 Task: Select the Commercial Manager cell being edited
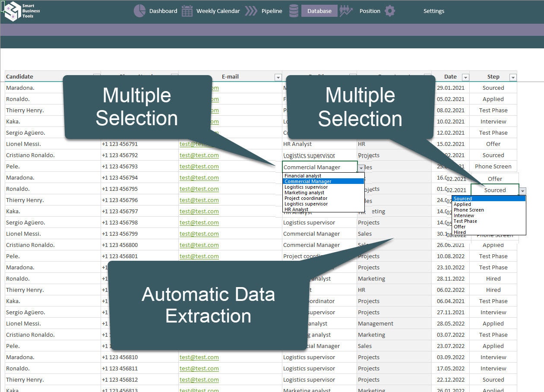(320, 167)
